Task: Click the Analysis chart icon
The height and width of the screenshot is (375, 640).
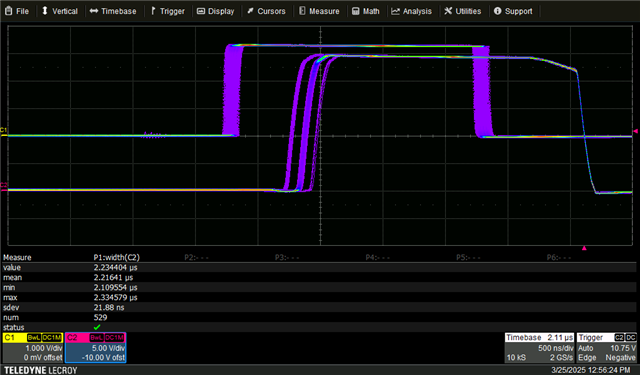Action: 395,11
